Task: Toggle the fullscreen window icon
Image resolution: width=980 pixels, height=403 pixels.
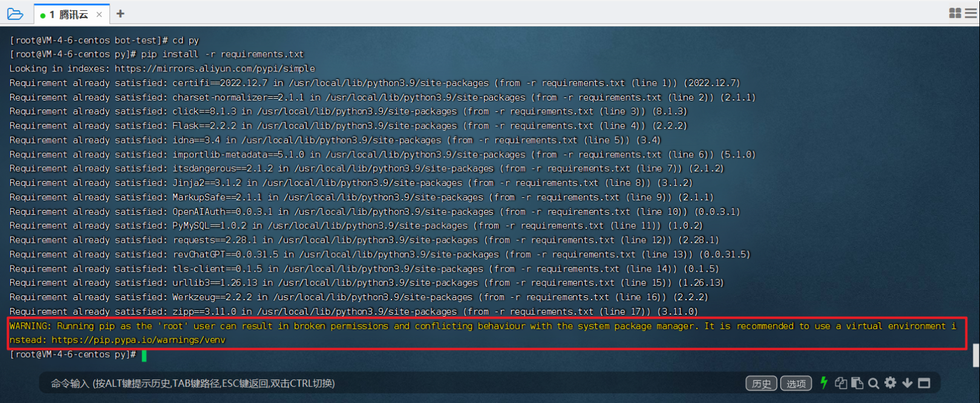Action: tap(924, 383)
